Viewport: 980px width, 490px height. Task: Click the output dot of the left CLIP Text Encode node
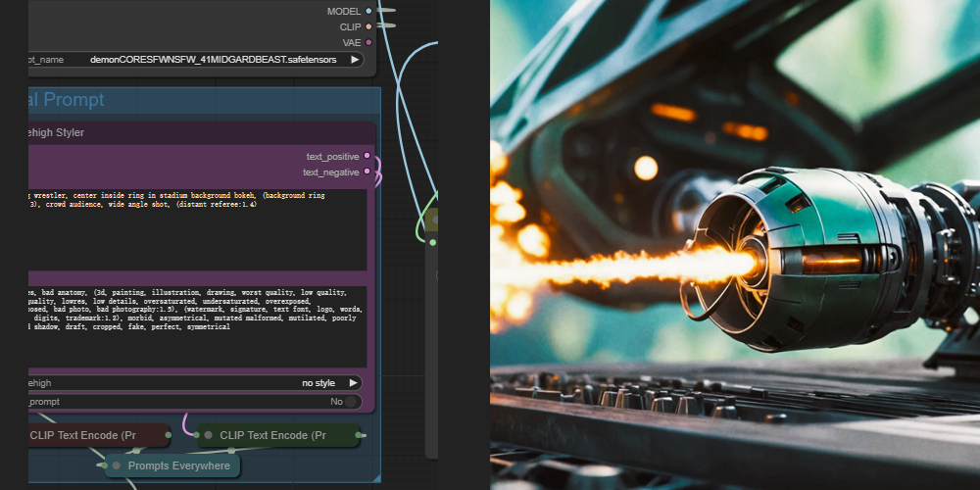point(169,435)
